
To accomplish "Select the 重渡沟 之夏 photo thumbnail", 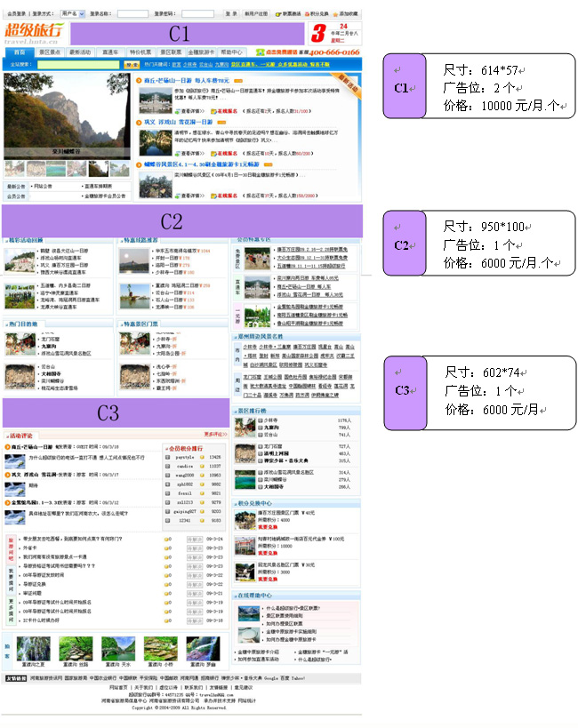I will (x=33, y=647).
